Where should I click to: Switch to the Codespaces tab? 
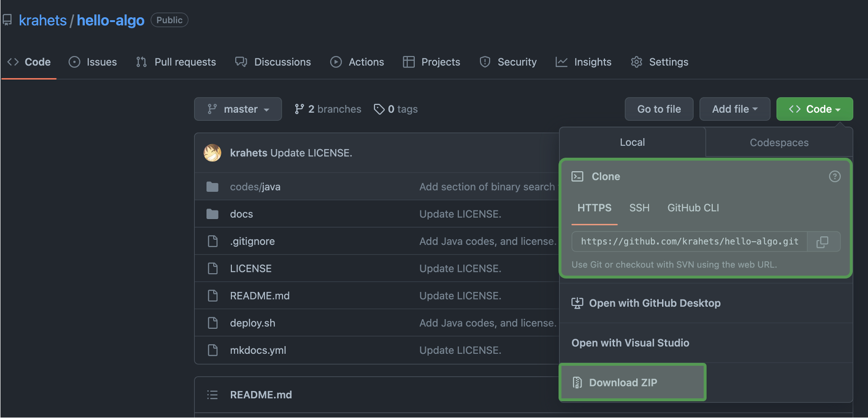pos(778,143)
